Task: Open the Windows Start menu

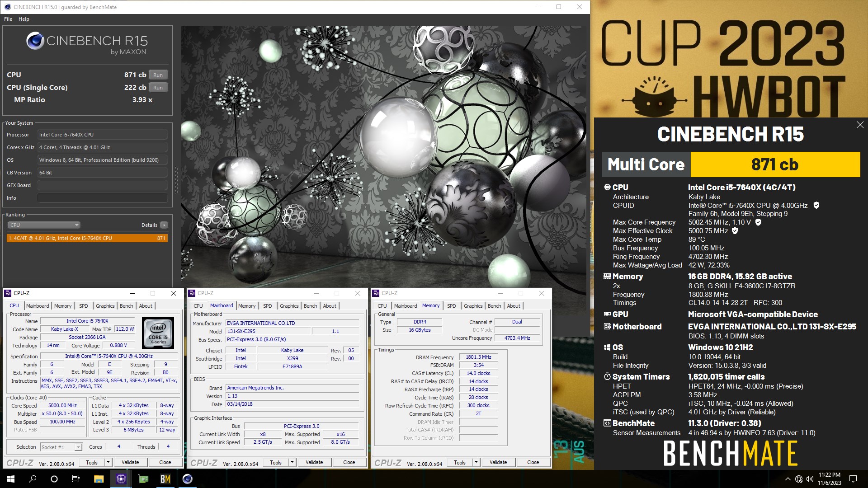Action: (x=11, y=479)
